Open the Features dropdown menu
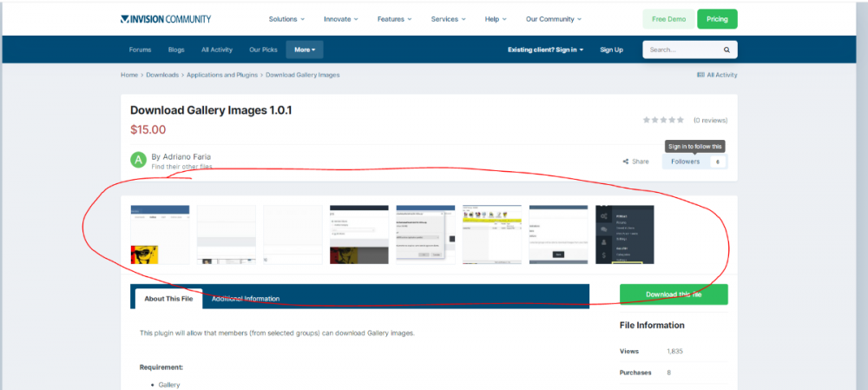The width and height of the screenshot is (868, 390). pos(395,18)
